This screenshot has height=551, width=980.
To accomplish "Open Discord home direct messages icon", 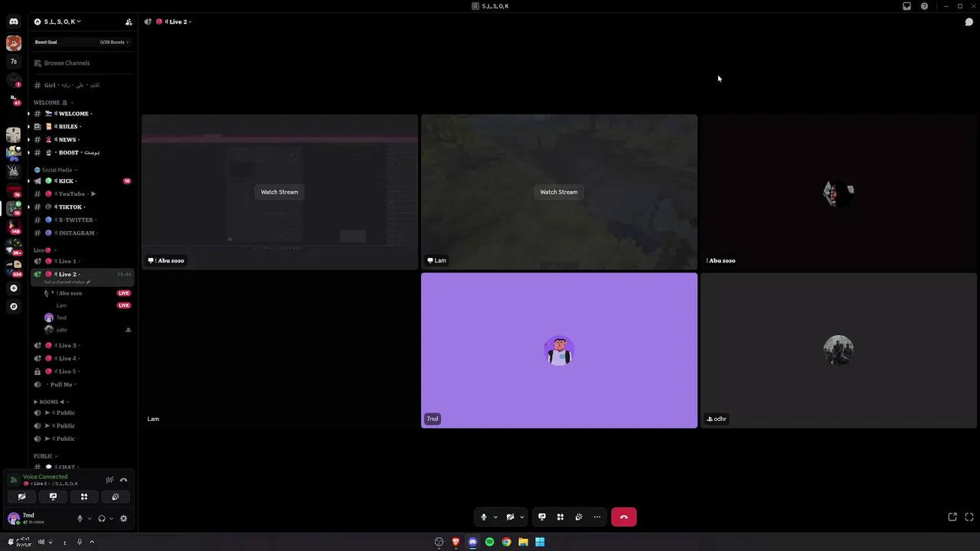I will click(x=14, y=21).
